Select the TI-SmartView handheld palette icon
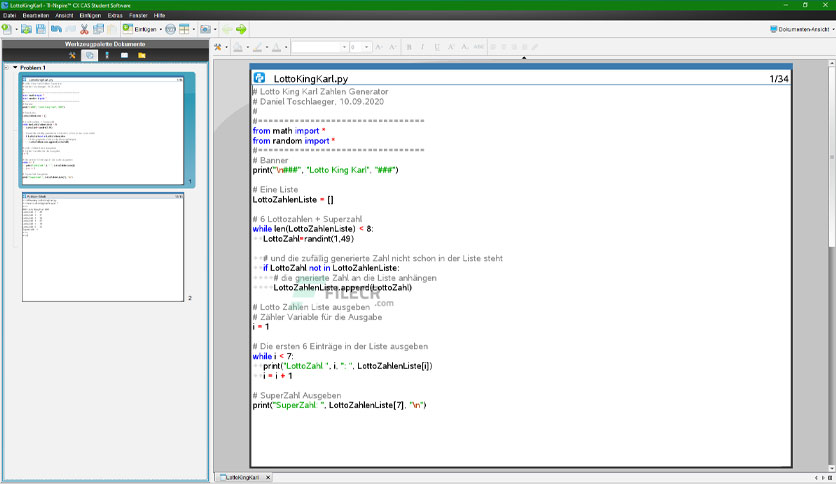836x484 pixels. click(x=107, y=55)
